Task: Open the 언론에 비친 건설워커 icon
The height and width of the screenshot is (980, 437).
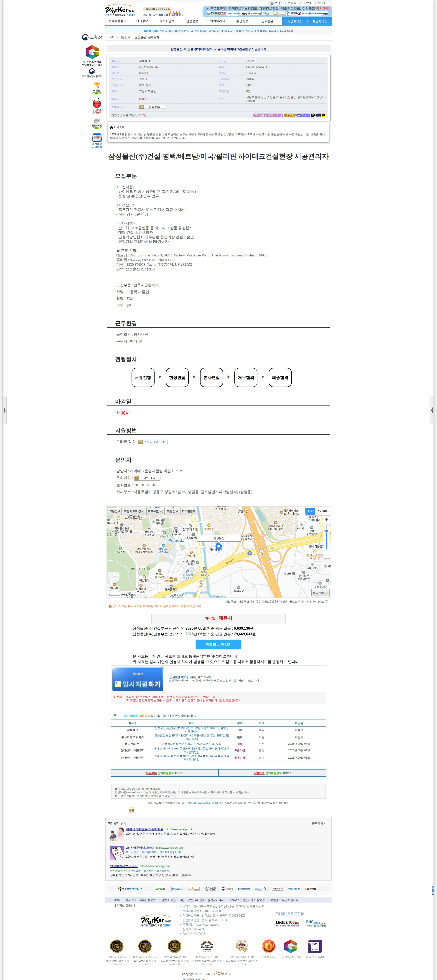Action: (x=97, y=124)
